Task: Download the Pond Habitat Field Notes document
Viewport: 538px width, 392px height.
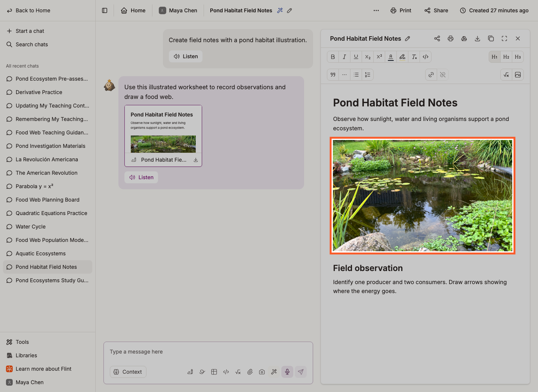Action: click(477, 38)
